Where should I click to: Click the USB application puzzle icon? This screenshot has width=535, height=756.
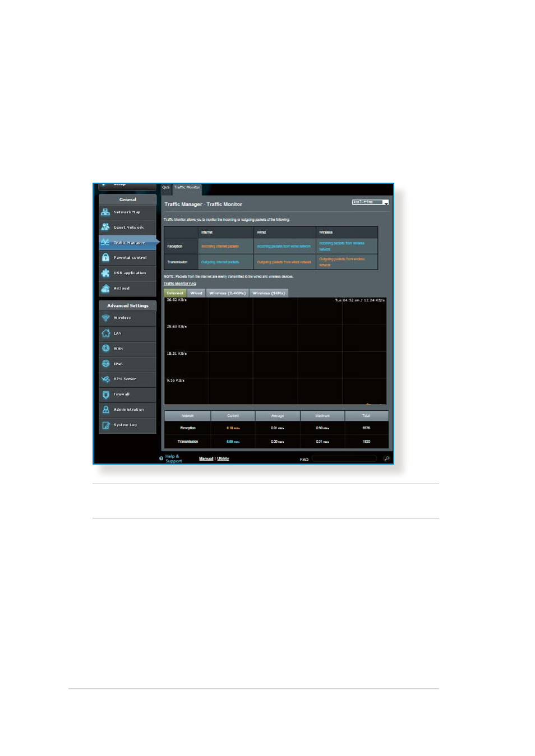(x=105, y=273)
